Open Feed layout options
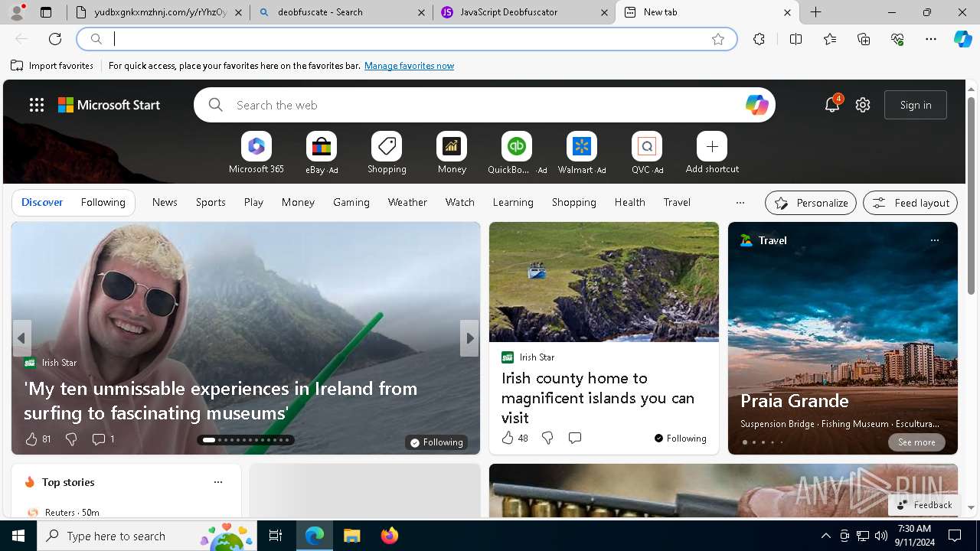This screenshot has width=980, height=551. 910,203
